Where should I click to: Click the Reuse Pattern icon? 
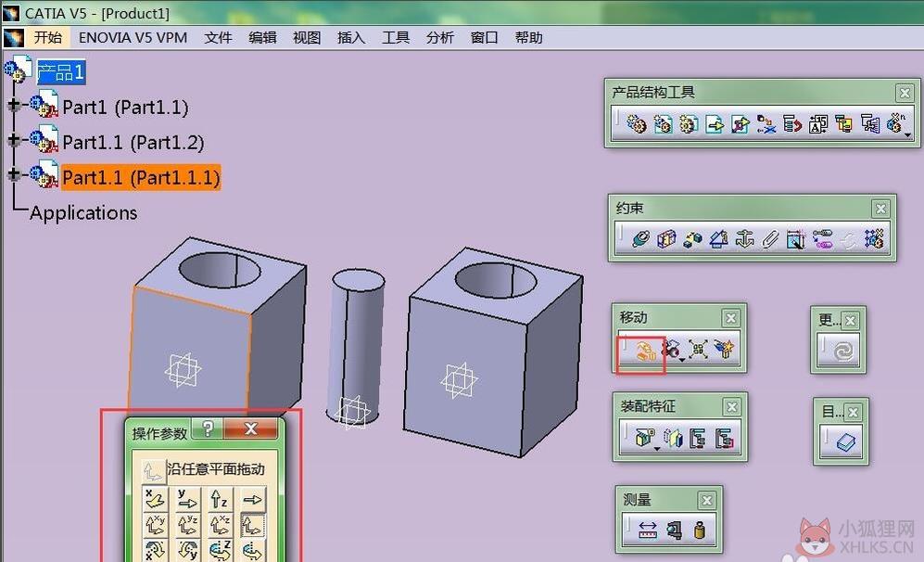pyautogui.click(x=875, y=239)
